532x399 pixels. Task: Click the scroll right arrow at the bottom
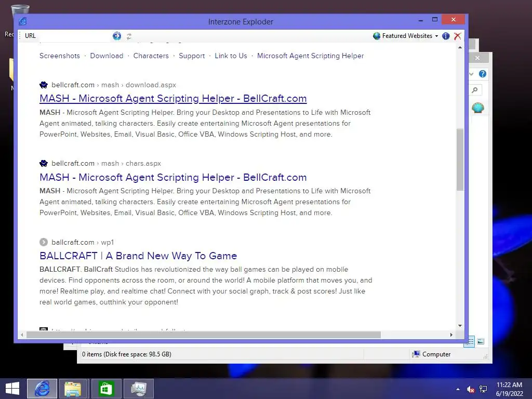(451, 335)
